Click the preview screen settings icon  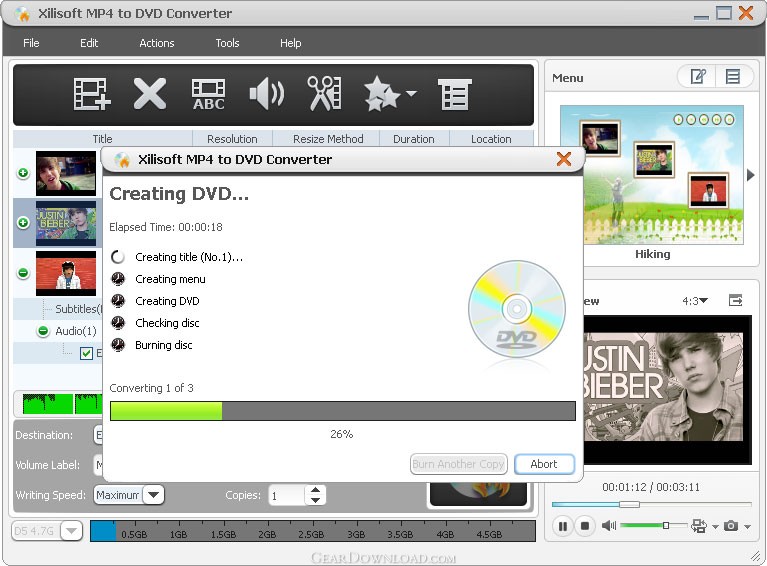(699, 526)
